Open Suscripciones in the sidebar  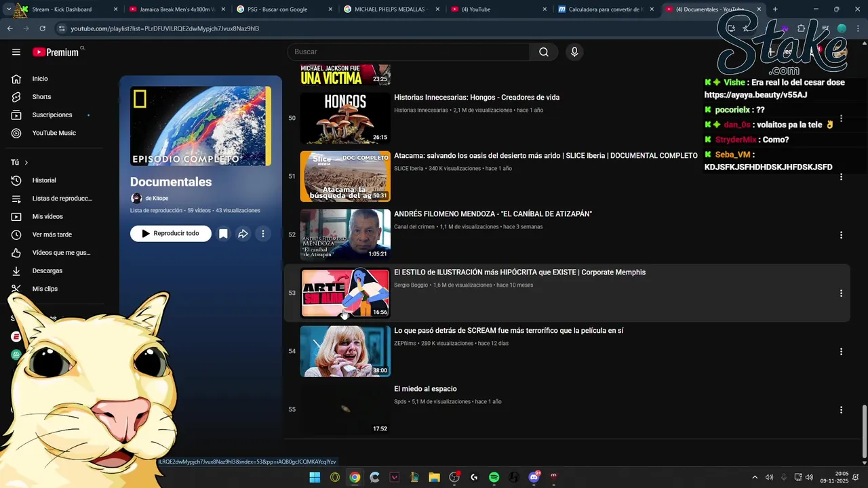(52, 115)
